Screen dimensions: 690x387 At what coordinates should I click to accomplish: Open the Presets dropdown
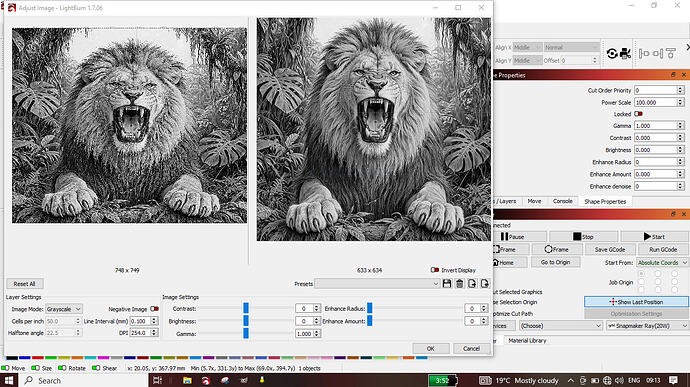click(x=378, y=284)
